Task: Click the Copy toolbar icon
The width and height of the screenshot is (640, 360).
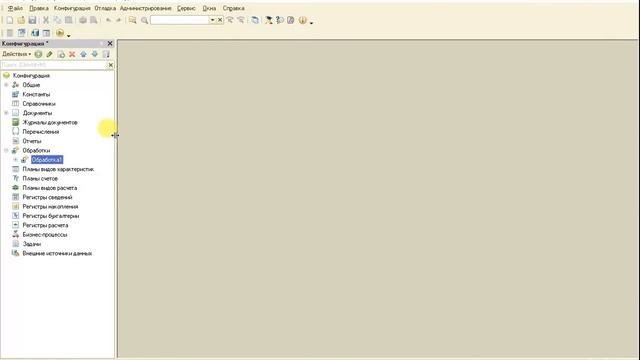Action: [58, 20]
